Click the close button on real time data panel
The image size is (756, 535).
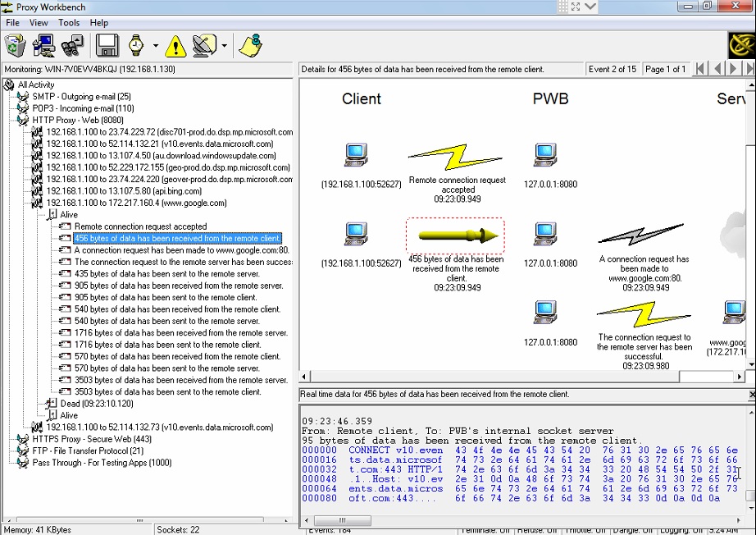pyautogui.click(x=750, y=394)
